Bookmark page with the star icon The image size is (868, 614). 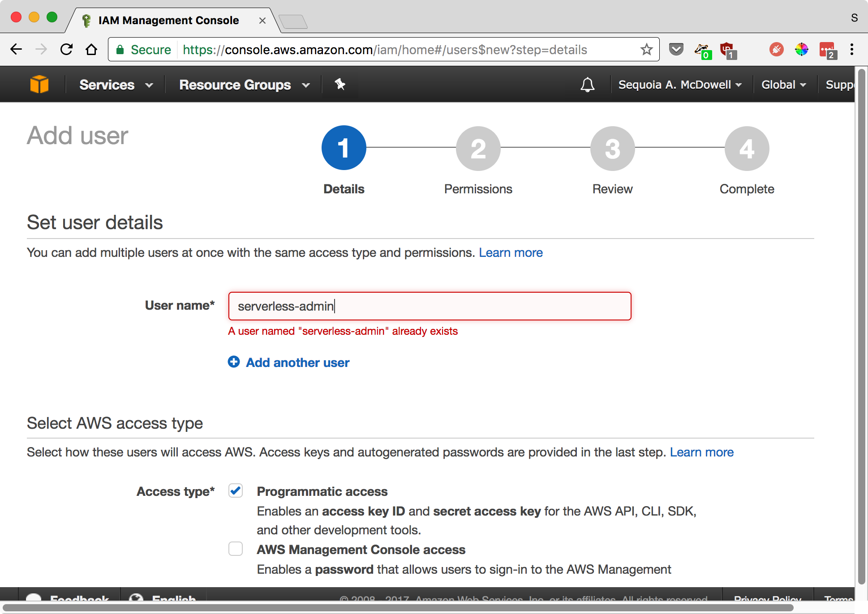[646, 49]
